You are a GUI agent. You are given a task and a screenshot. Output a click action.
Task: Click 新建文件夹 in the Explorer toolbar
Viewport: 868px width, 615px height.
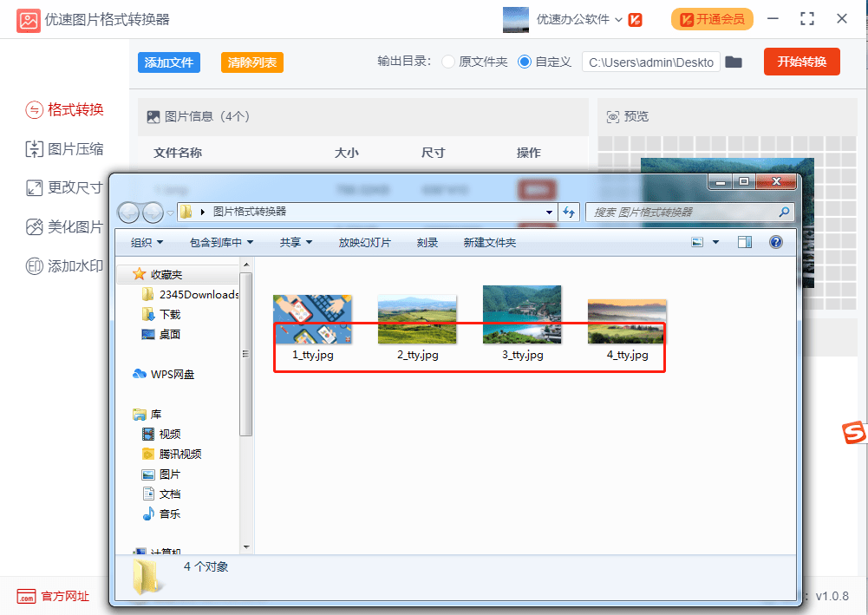(490, 243)
